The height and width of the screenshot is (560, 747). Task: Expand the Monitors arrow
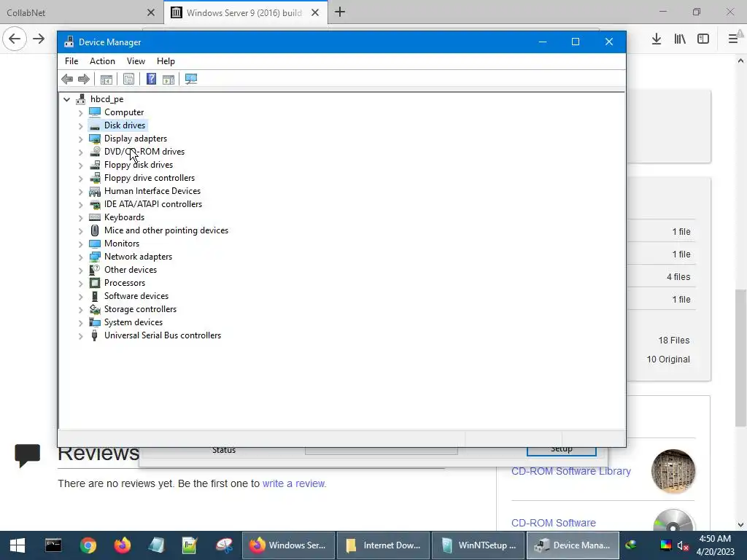(80, 244)
